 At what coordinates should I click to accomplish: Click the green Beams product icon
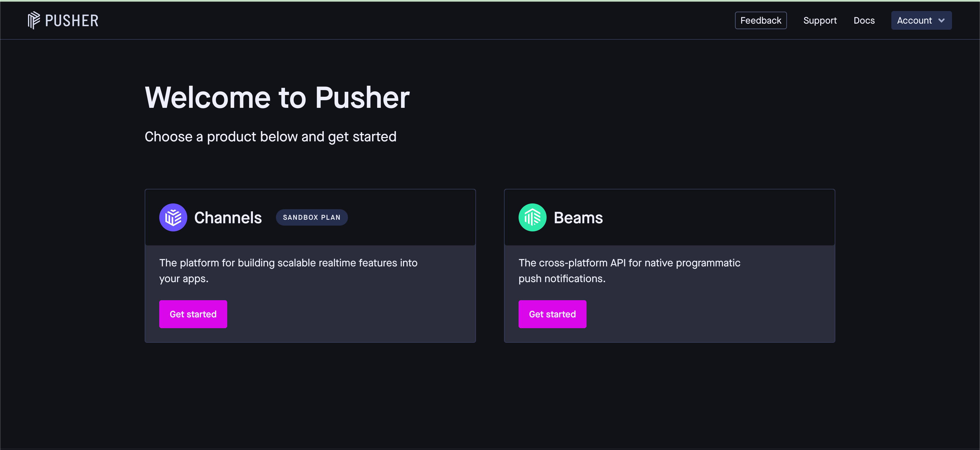[532, 217]
